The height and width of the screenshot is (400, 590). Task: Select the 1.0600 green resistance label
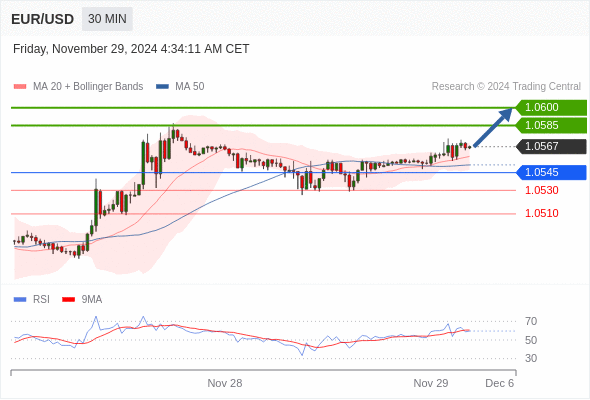tap(551, 108)
